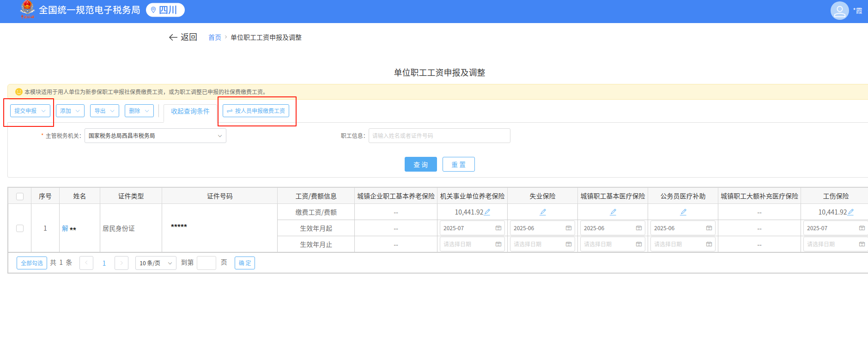The width and height of the screenshot is (868, 346).
Task: Click the back arrow 返回
Action: click(183, 37)
